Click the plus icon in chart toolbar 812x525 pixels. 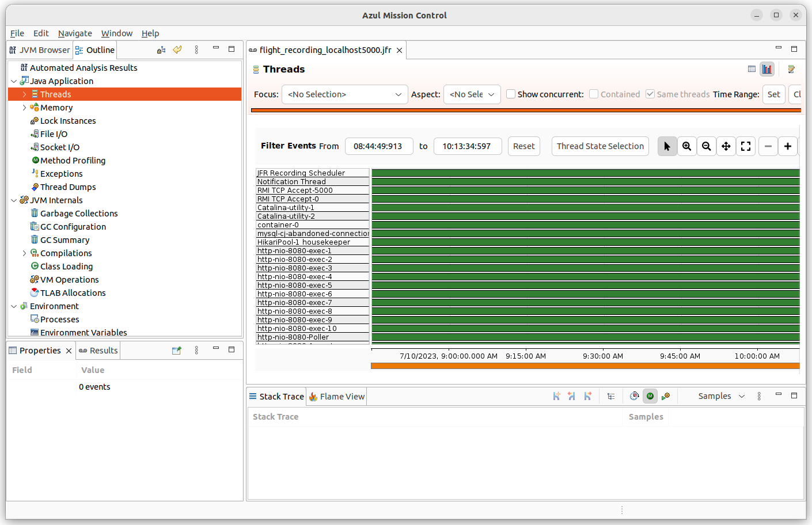pyautogui.click(x=787, y=146)
